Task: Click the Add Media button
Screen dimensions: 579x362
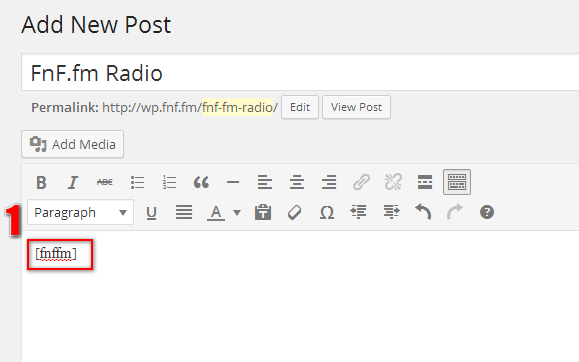Action: (72, 144)
